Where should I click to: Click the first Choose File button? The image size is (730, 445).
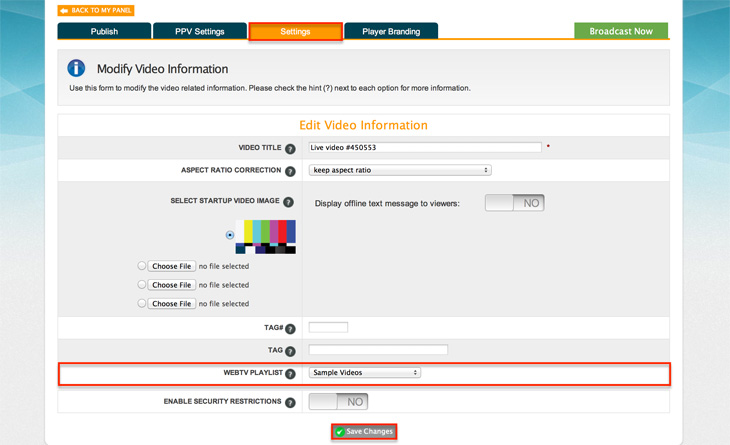171,266
